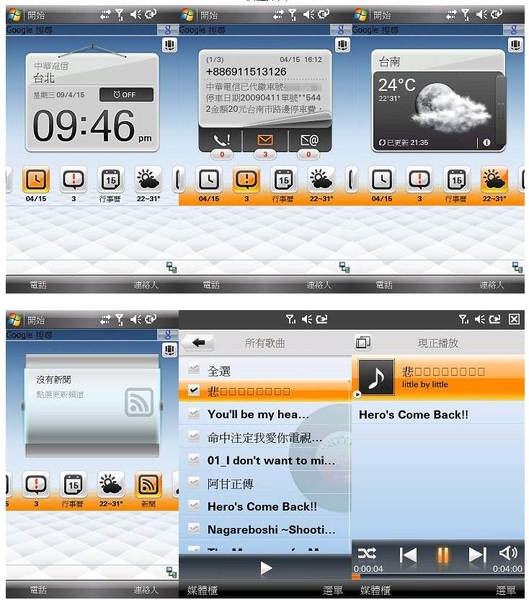529x600 pixels.
Task: Tap 連絡人 softkey on the news screen
Action: (x=146, y=590)
